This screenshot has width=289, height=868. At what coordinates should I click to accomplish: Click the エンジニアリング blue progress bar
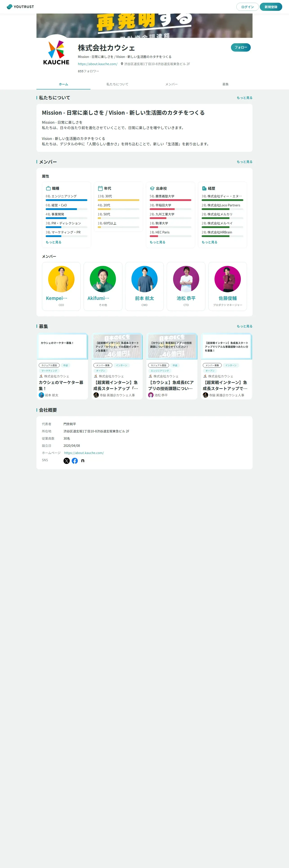(x=66, y=200)
